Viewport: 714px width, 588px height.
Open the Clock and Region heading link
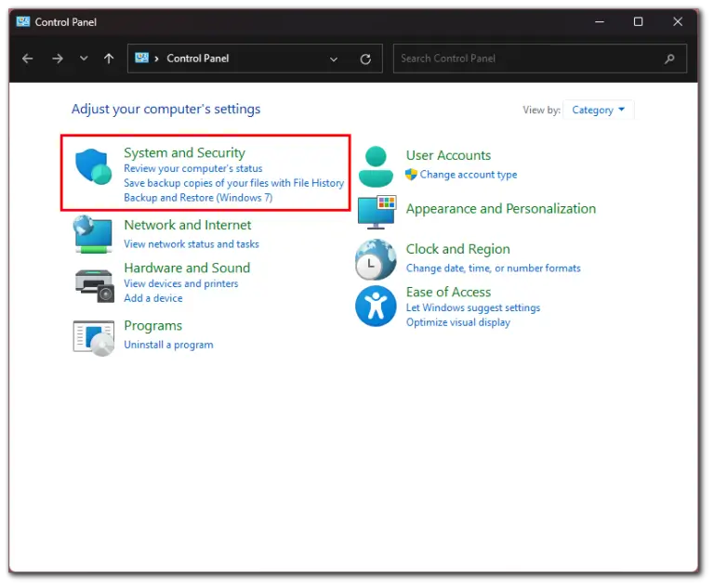pos(458,249)
